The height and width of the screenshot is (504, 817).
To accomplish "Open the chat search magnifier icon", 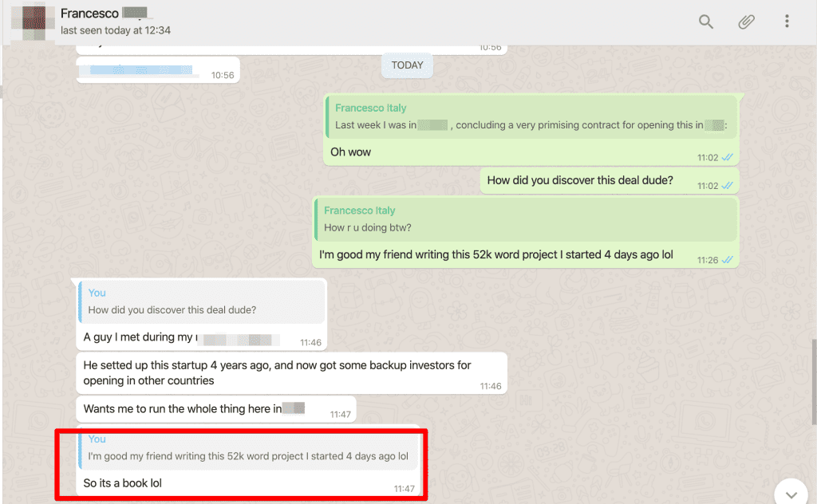I will click(705, 22).
